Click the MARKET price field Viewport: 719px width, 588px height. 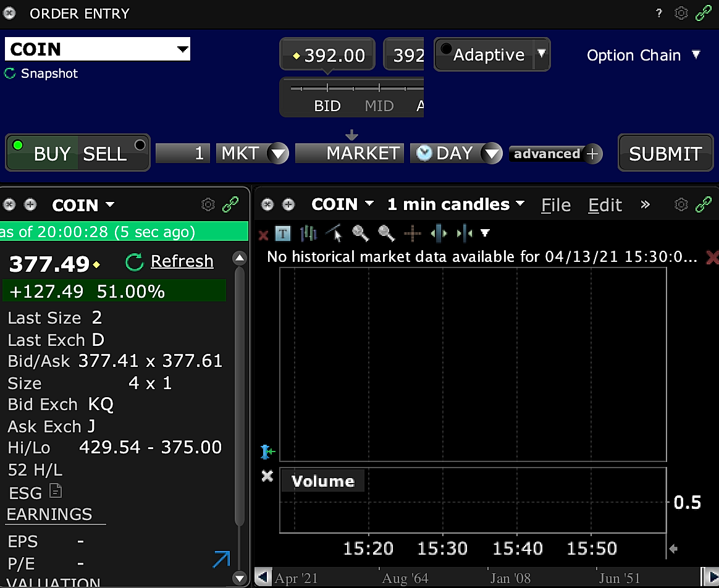(350, 153)
